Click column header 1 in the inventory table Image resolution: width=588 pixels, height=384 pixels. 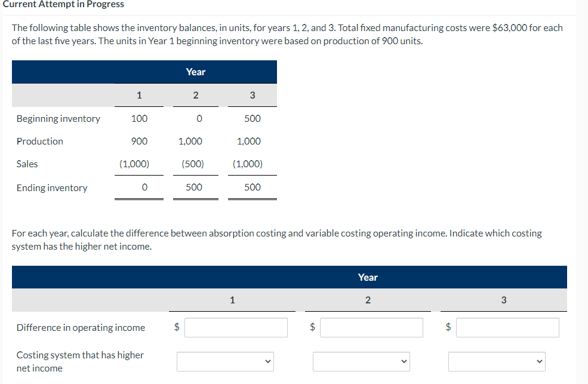click(139, 95)
